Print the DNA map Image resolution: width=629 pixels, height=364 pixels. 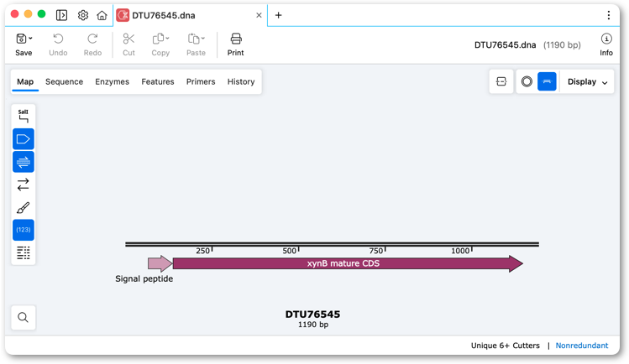(x=235, y=44)
